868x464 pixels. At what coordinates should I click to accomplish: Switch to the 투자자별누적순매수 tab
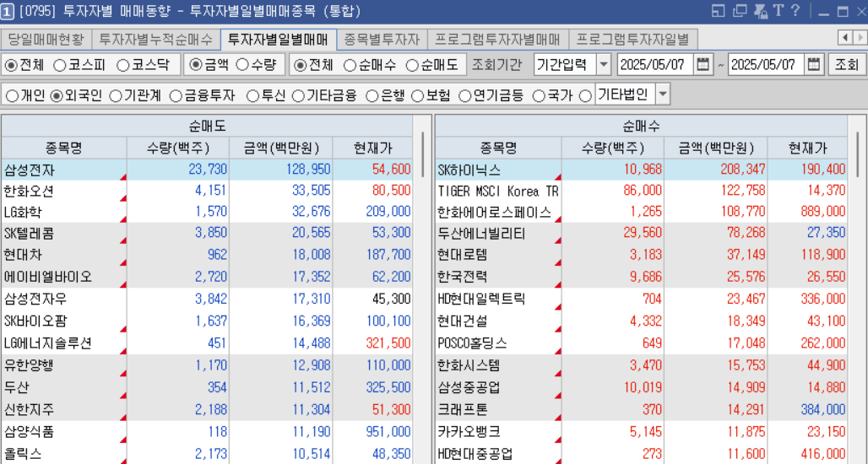(x=155, y=40)
